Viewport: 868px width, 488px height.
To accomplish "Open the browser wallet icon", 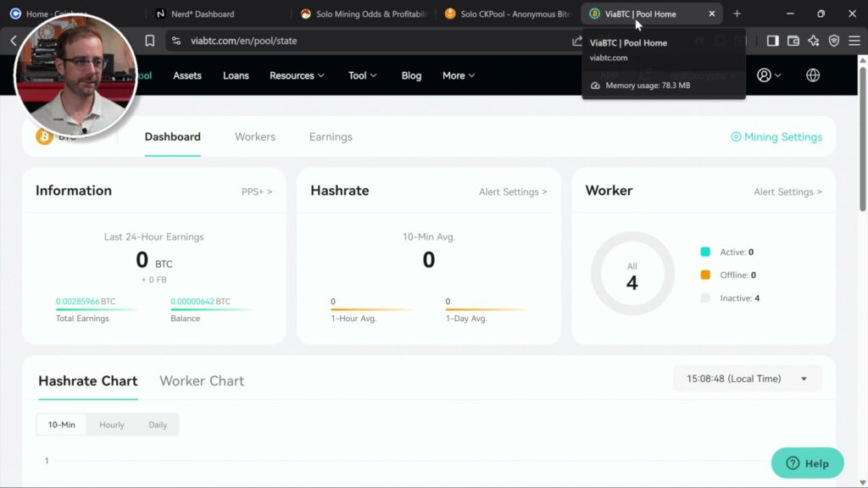I will pos(793,41).
